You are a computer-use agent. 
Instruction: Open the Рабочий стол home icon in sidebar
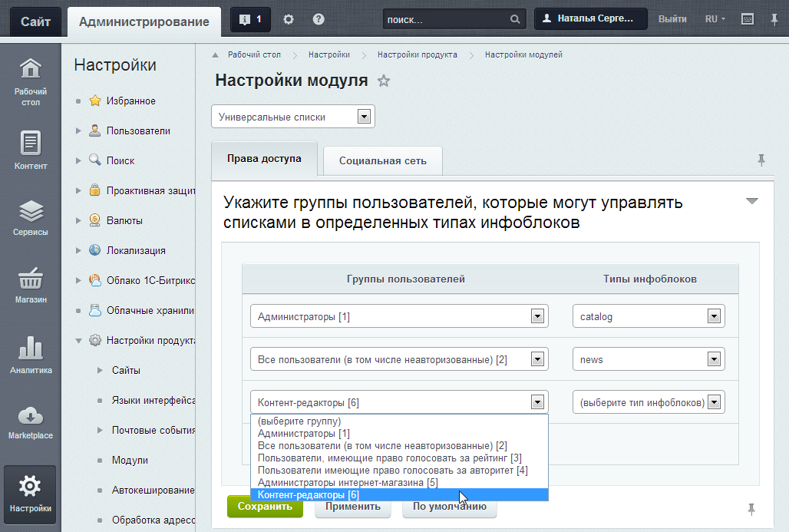[30, 68]
